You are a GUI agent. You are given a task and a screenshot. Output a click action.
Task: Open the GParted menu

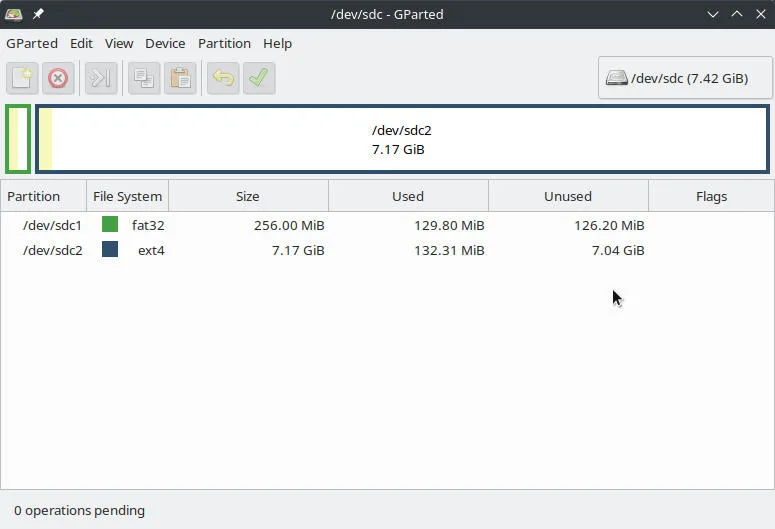pos(32,43)
